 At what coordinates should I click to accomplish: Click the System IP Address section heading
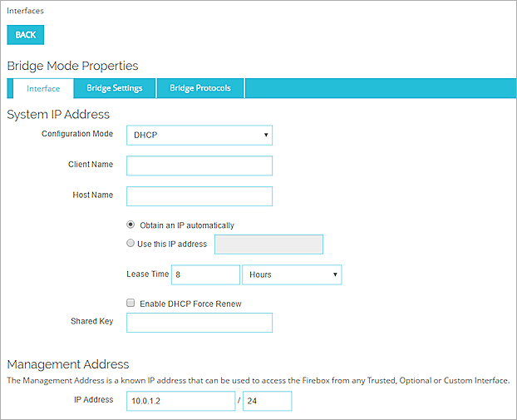(58, 114)
